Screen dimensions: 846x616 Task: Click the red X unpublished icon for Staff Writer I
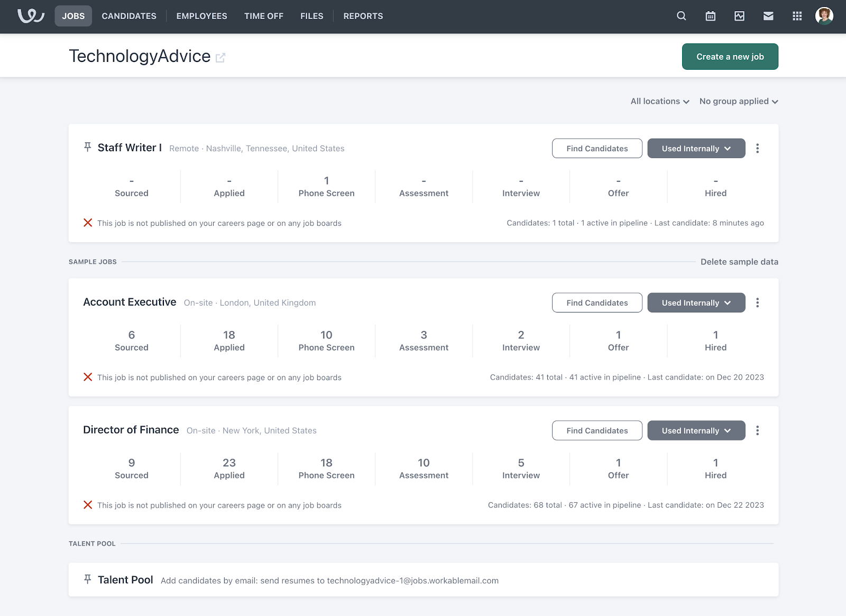(88, 223)
